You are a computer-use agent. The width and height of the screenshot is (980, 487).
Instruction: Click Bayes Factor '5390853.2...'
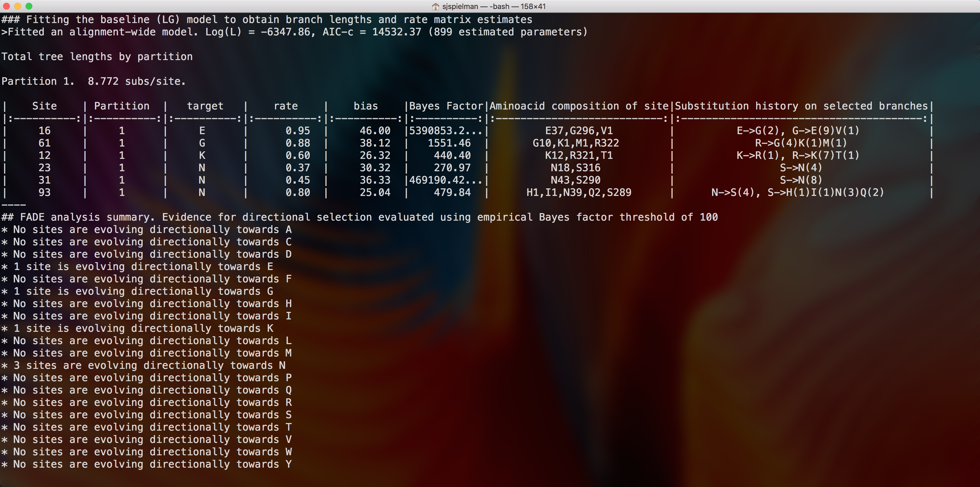click(446, 131)
